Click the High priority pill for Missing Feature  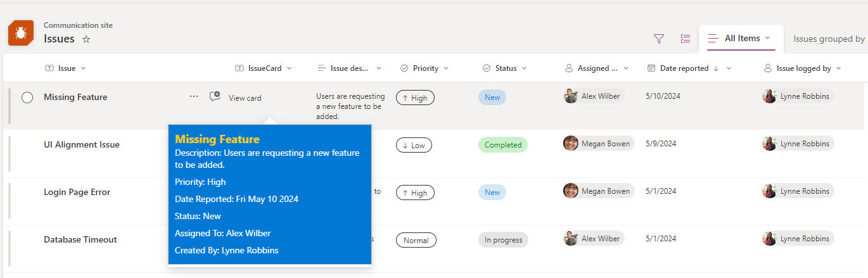(x=415, y=98)
